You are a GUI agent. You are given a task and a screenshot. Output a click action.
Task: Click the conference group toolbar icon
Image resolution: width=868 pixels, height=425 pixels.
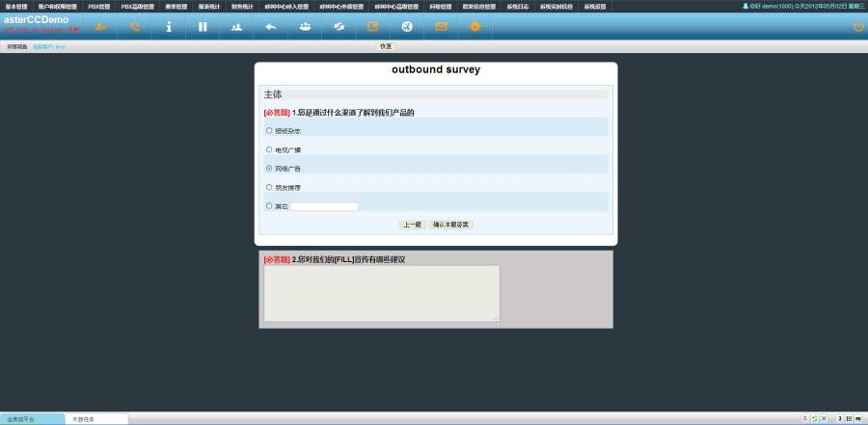pos(305,27)
